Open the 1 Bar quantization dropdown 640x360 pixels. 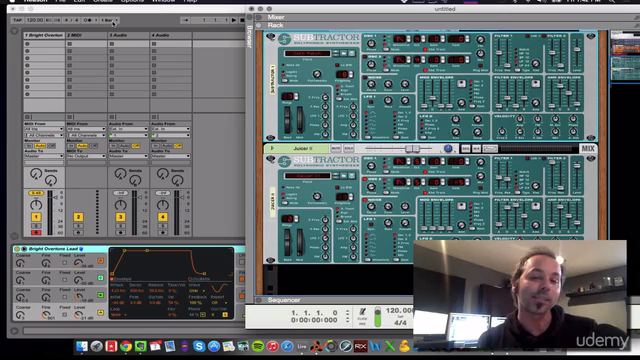point(109,20)
